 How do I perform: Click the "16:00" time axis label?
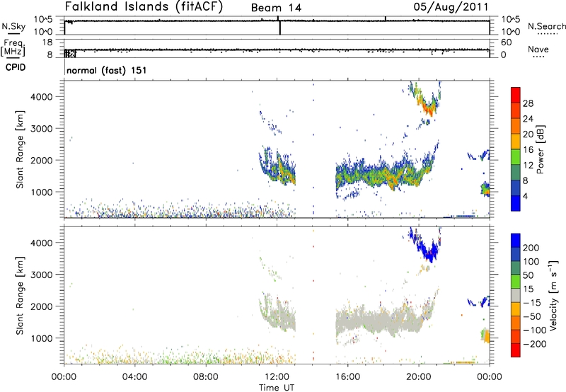[347, 377]
